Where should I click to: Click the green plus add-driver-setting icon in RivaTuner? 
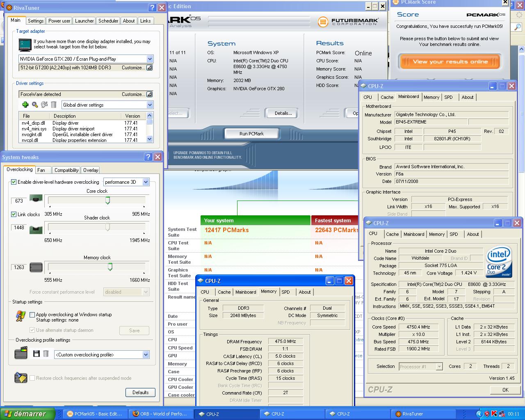(x=25, y=105)
